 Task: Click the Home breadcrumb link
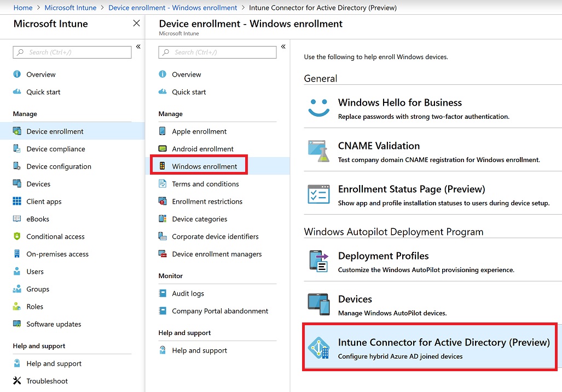click(23, 8)
